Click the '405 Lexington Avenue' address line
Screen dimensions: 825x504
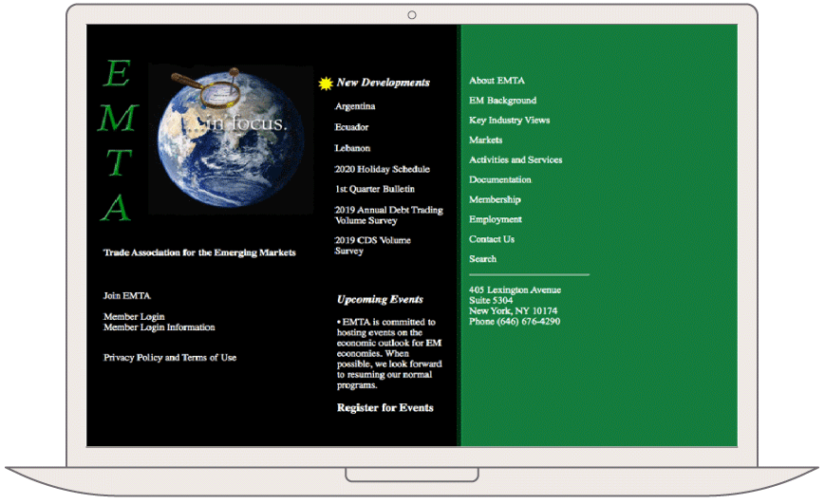pos(515,289)
